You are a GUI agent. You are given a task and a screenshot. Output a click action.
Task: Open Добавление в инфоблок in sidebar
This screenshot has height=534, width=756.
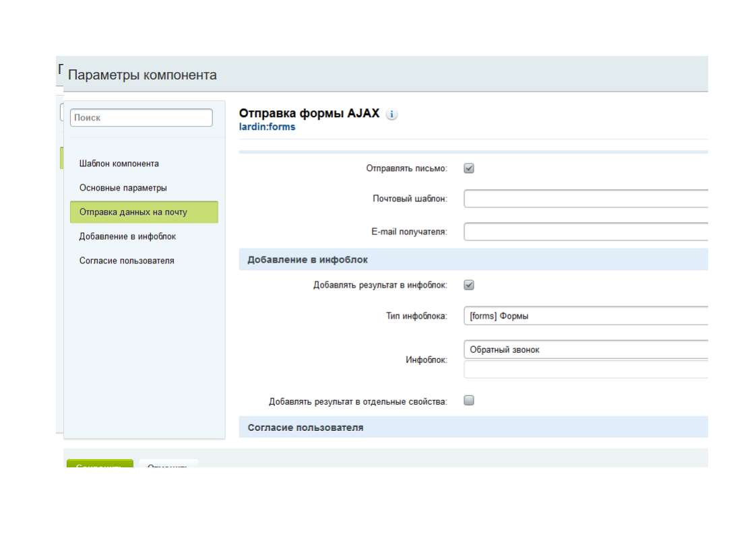click(127, 236)
